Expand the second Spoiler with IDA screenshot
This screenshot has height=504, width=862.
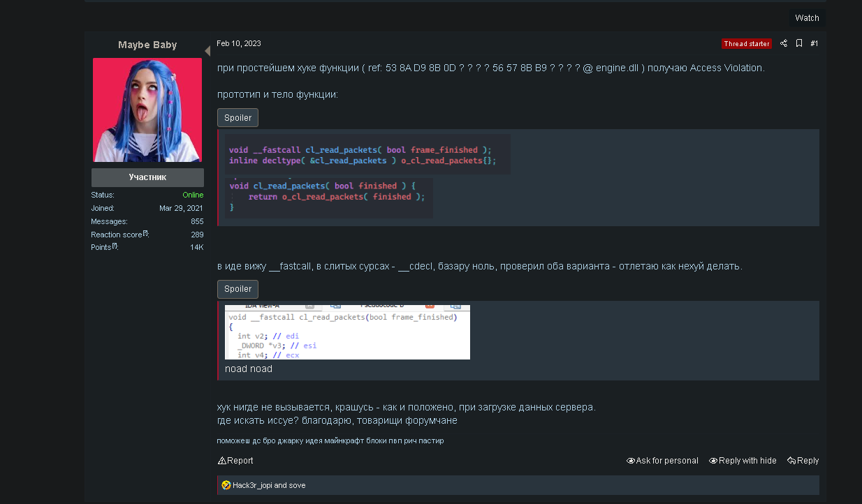click(x=238, y=289)
